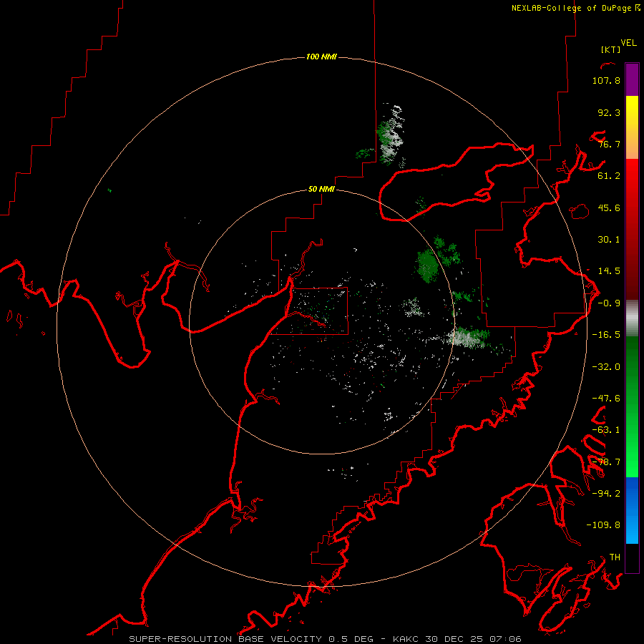This screenshot has width=644, height=644.
Task: Click the -63.1 velocity scale value
Action: click(606, 430)
